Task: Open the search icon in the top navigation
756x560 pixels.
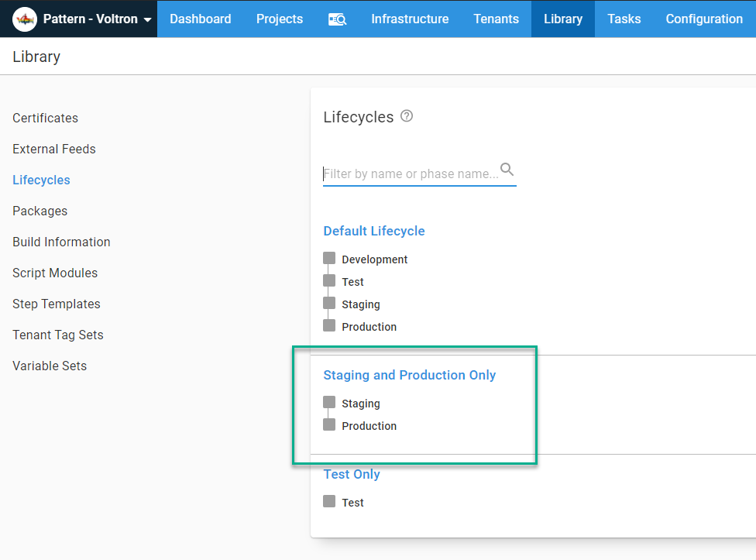Action: click(x=337, y=19)
